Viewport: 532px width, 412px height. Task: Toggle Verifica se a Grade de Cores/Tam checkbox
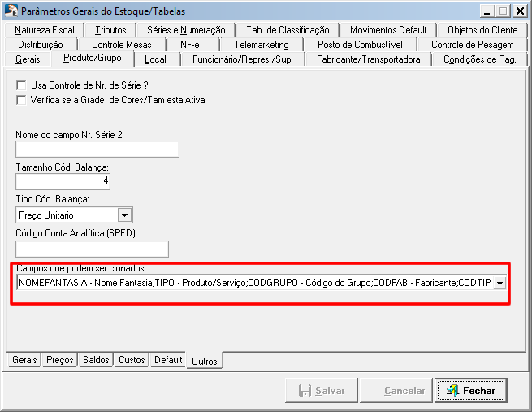click(x=21, y=100)
